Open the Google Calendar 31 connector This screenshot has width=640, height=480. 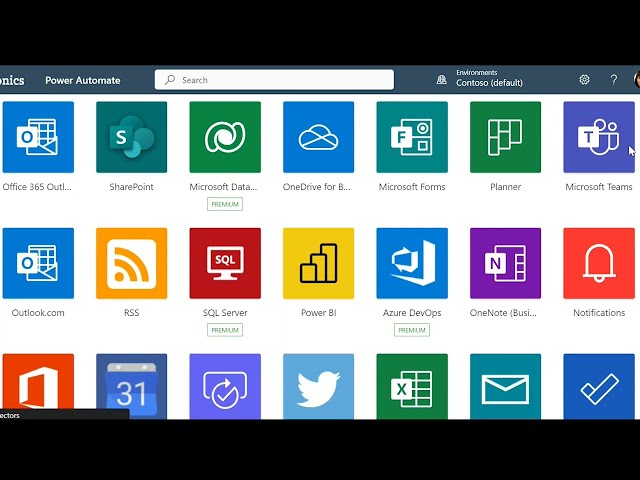pyautogui.click(x=131, y=386)
